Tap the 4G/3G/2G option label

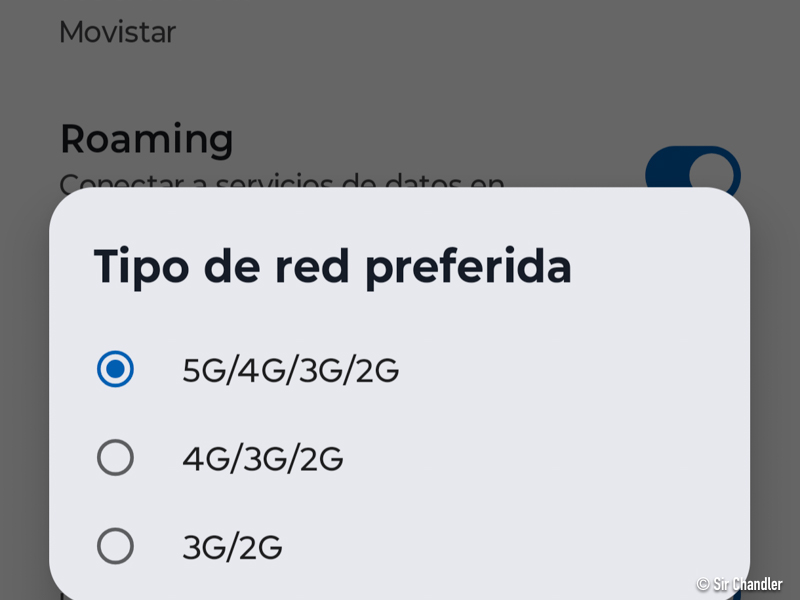(x=262, y=459)
